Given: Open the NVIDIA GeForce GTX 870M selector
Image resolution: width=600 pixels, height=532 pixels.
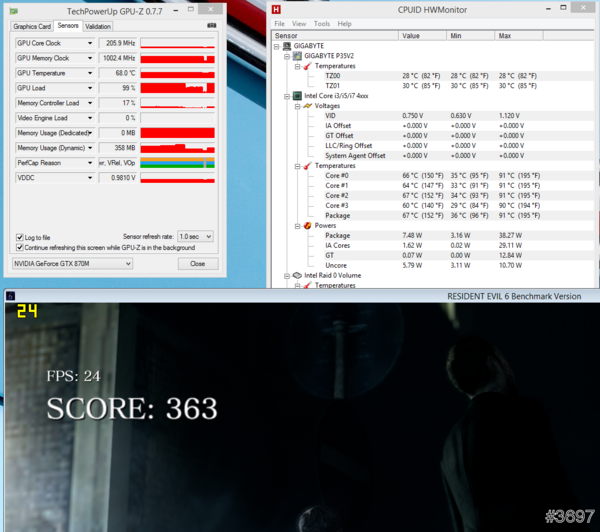Looking at the screenshot, I should point(72,264).
